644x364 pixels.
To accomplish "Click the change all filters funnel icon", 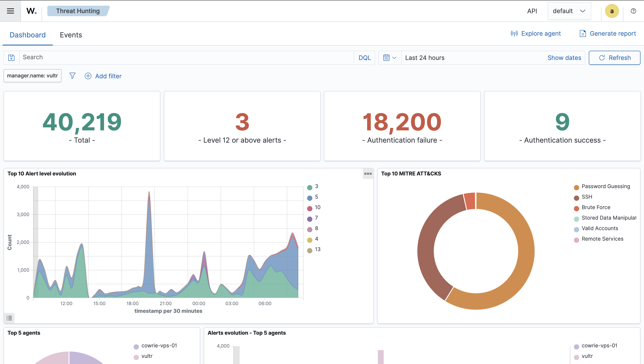I will [x=72, y=76].
